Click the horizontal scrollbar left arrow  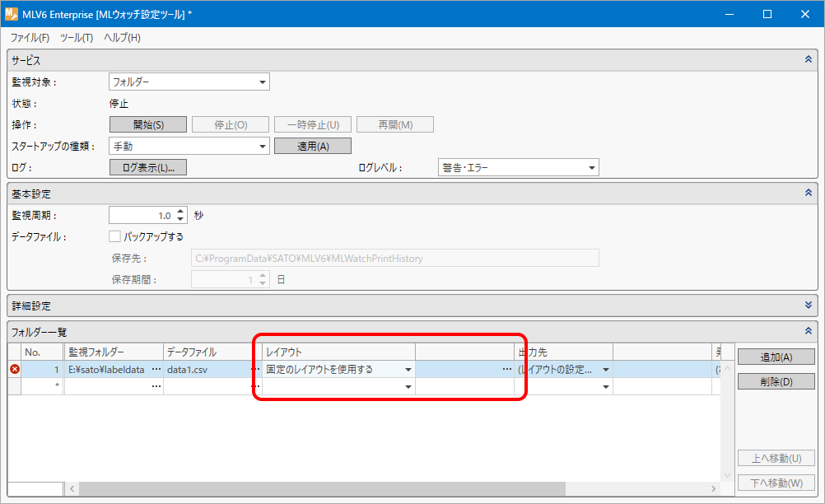click(72, 488)
